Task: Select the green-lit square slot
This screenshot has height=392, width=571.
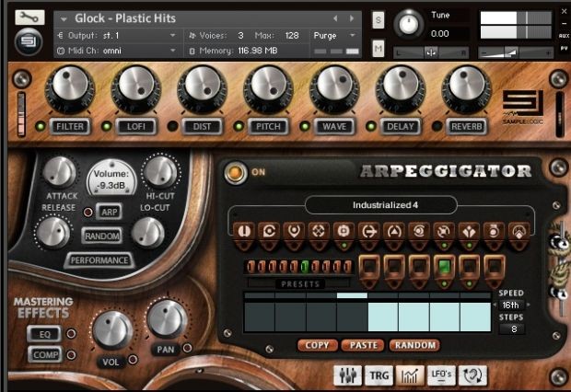Action: point(444,267)
